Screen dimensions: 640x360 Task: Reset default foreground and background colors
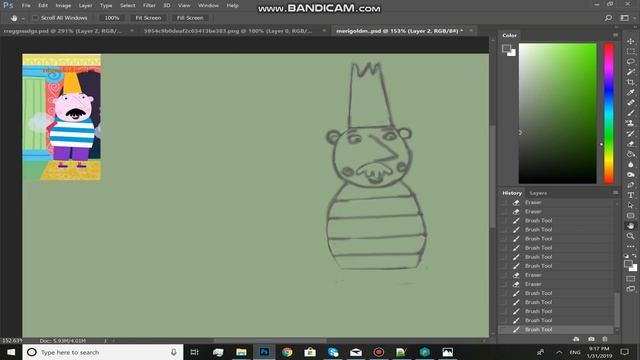click(627, 256)
